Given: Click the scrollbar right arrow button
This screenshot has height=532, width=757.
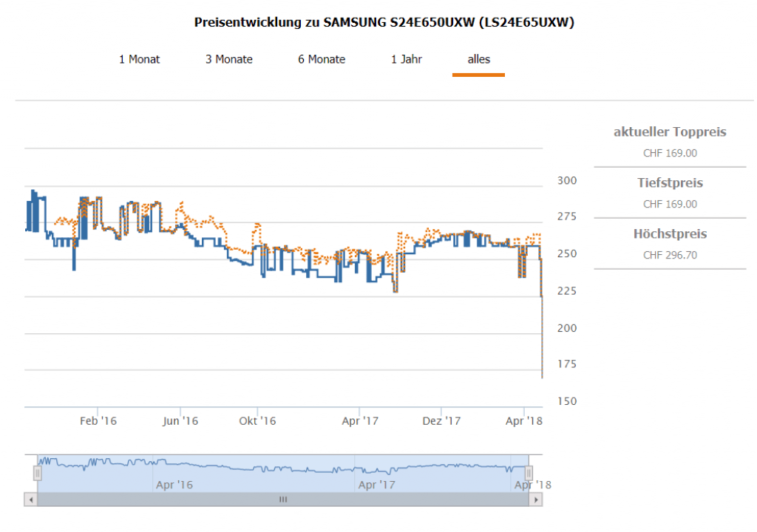Looking at the screenshot, I should click(535, 499).
